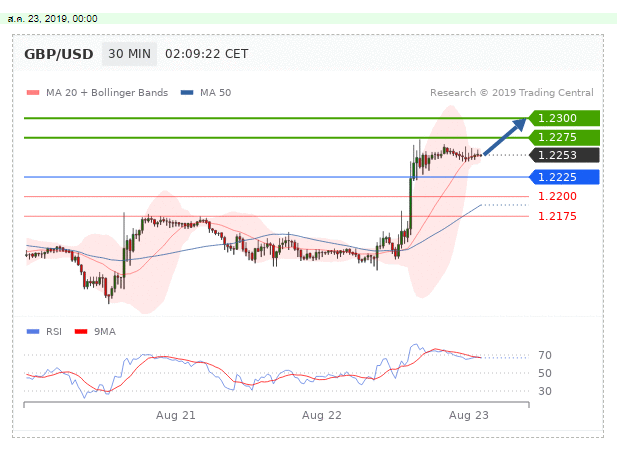This screenshot has width=617, height=456.
Task: Click the MA 20 + Bollinger Bands label
Action: [x=107, y=93]
